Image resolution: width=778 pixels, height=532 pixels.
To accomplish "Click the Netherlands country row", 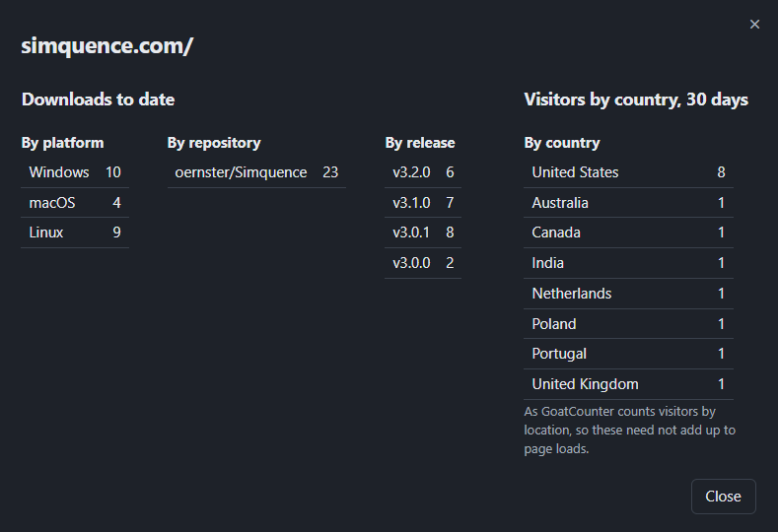I will click(629, 294).
